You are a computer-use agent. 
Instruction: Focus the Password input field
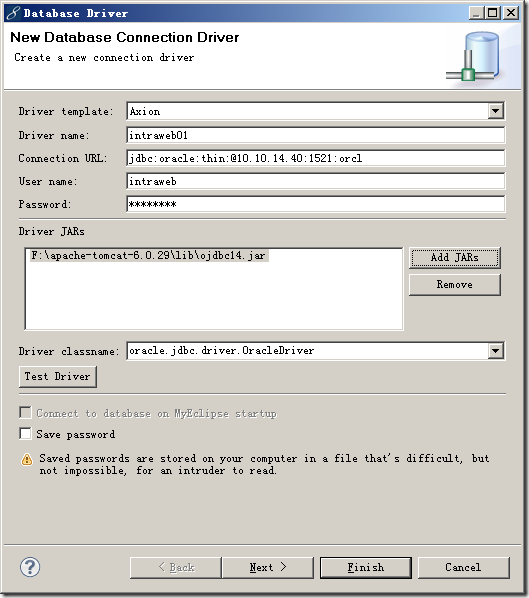(315, 204)
